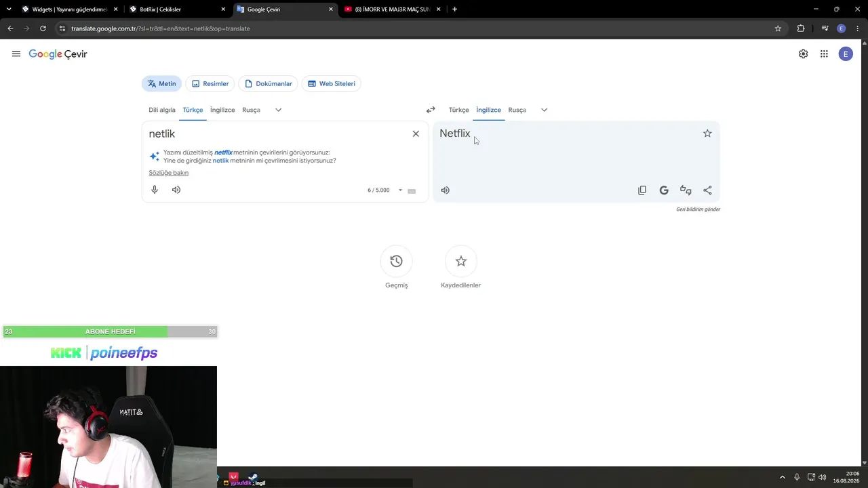Open the Chrome profile button
Viewport: 868px width, 488px height.
[842, 28]
